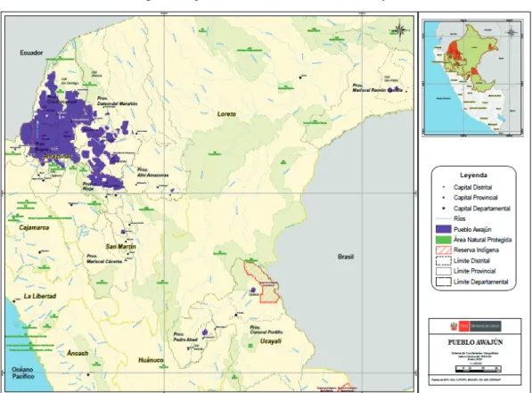This screenshot has height=393, width=532.
Task: Click the 'Cajamarca' department label
Action: [34, 227]
